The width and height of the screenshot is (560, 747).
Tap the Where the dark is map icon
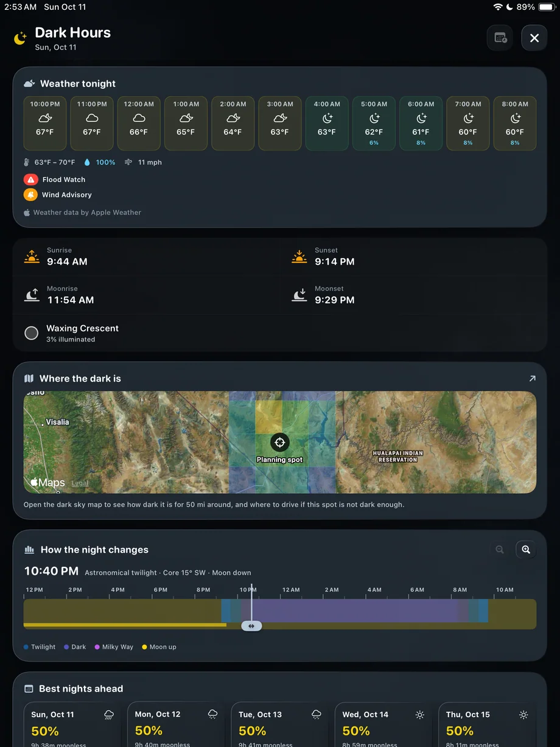[x=29, y=379]
